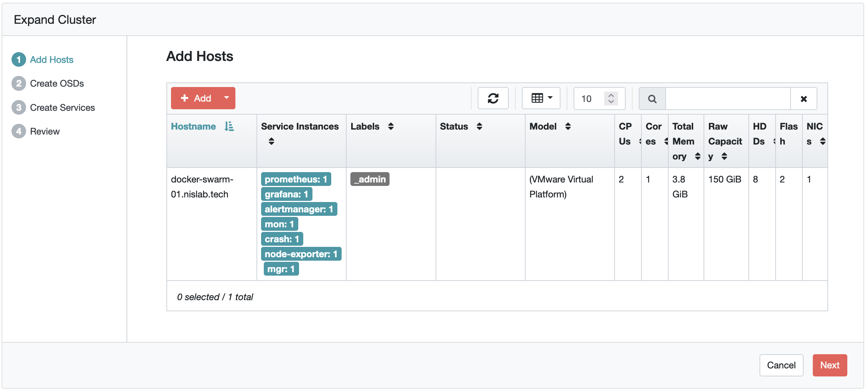Open the Review step
868x391 pixels.
point(44,131)
